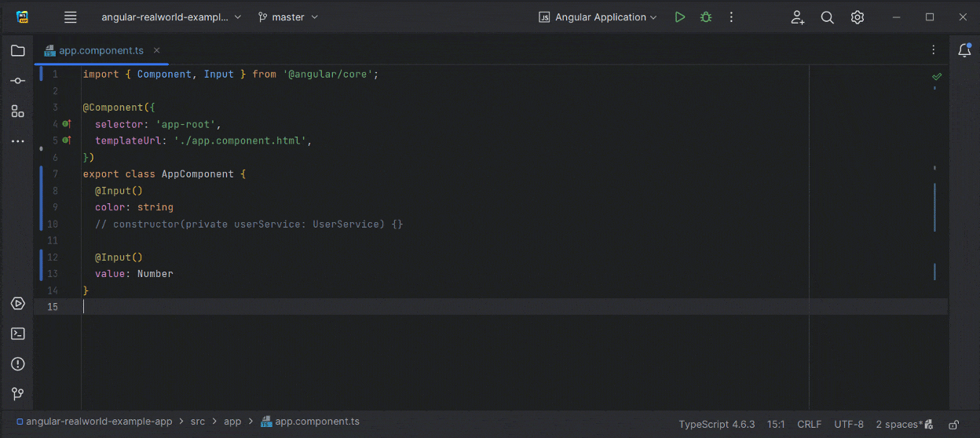Open the Terminal tool window
This screenshot has height=438, width=980.
pos(17,334)
